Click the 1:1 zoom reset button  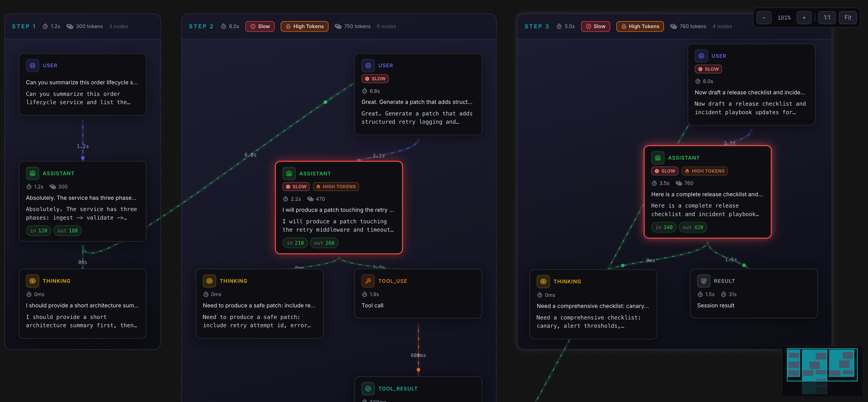pyautogui.click(x=827, y=17)
